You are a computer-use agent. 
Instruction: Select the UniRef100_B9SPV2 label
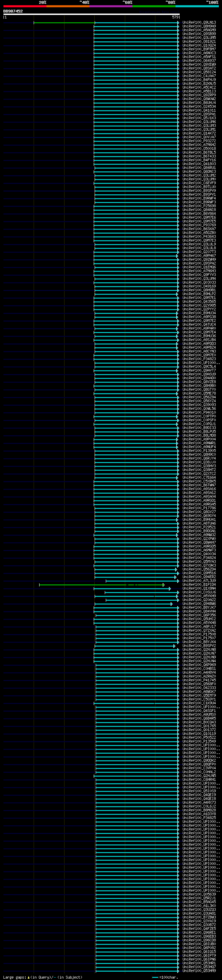coord(199,646)
